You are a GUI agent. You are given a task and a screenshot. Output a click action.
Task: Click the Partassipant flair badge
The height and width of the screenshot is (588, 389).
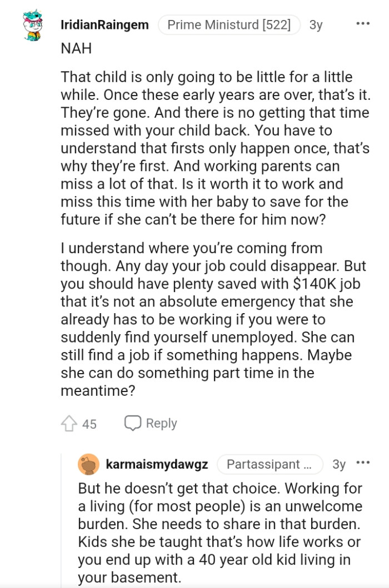click(x=270, y=464)
